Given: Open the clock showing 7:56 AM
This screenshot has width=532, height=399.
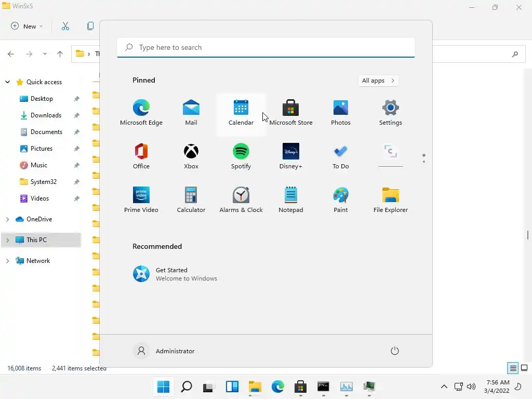Looking at the screenshot, I should pos(497,387).
